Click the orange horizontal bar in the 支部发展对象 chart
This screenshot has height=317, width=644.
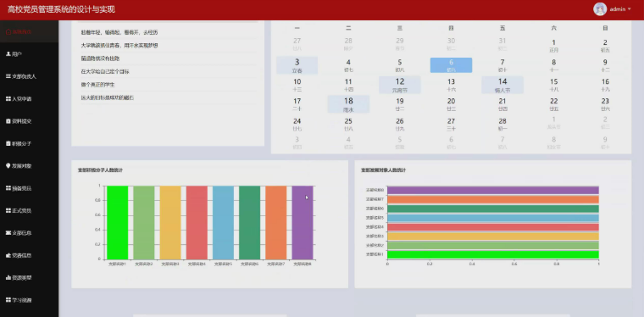click(x=493, y=199)
